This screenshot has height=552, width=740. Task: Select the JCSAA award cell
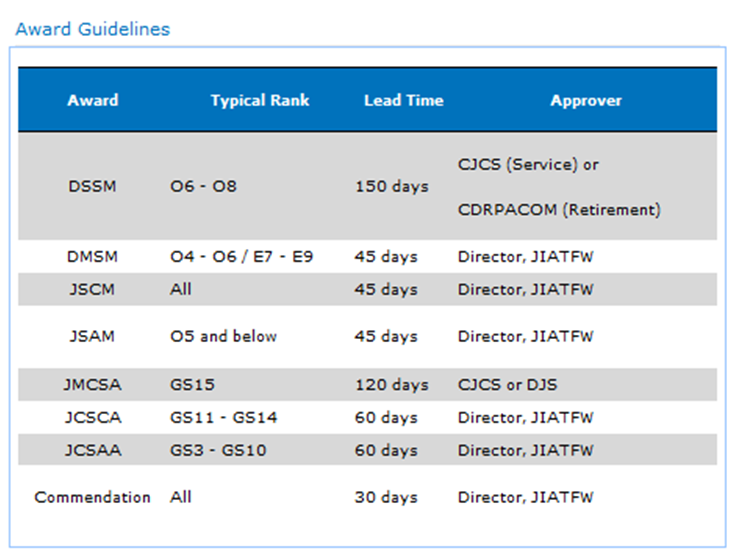coord(92,450)
